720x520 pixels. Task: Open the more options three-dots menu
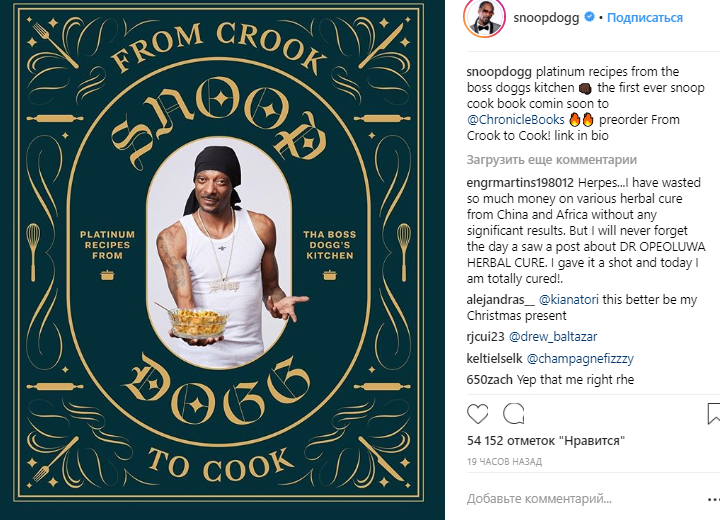[x=714, y=499]
